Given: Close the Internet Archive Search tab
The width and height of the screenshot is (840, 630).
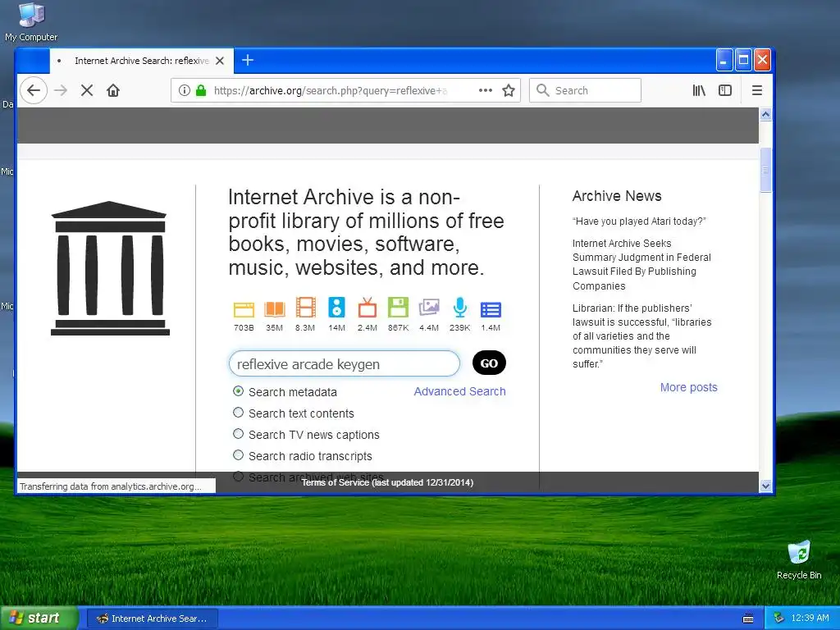Looking at the screenshot, I should point(220,61).
